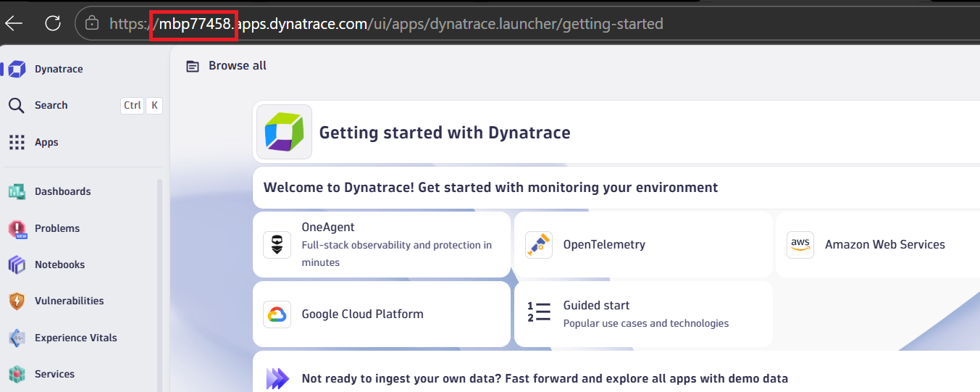Click the Apps label in sidebar
This screenshot has height=392, width=980.
point(46,142)
